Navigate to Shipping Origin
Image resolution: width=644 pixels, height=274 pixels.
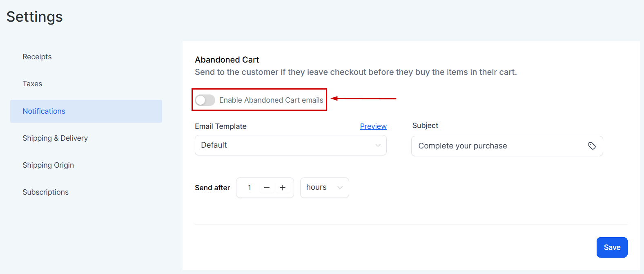click(48, 165)
